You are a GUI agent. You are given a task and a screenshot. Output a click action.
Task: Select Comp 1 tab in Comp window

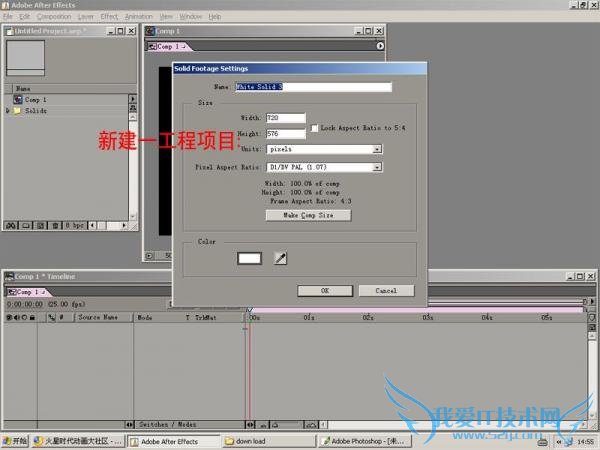tap(168, 46)
